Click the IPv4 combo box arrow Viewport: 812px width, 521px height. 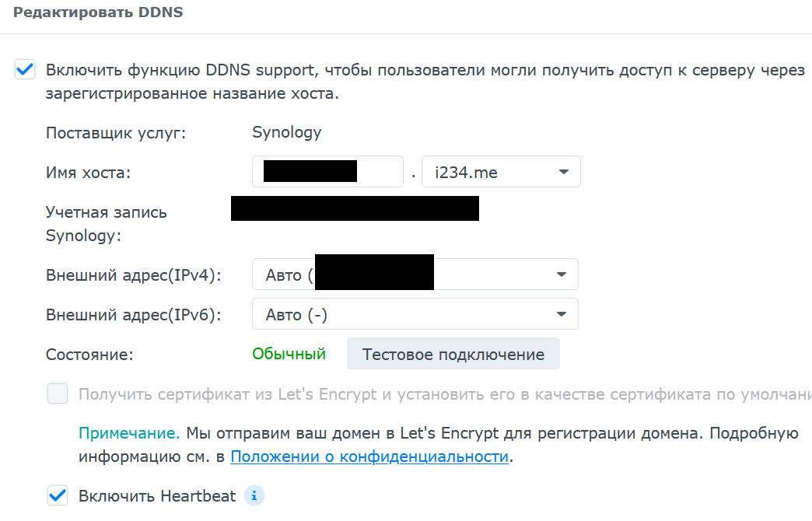(x=562, y=274)
